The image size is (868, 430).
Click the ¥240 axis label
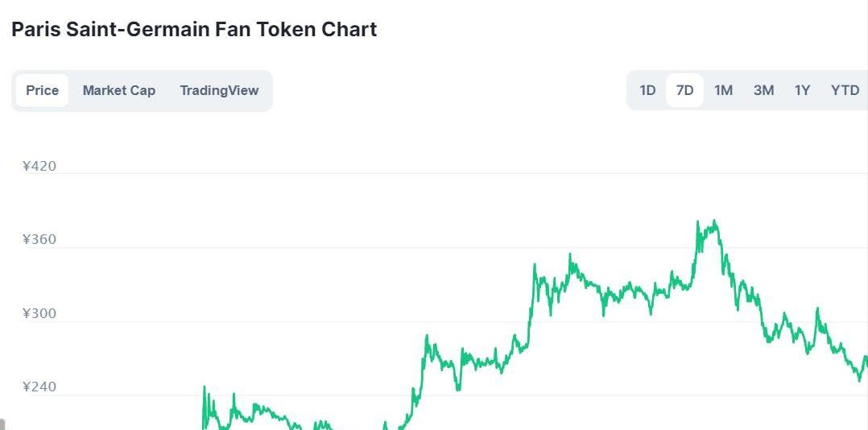(x=39, y=387)
